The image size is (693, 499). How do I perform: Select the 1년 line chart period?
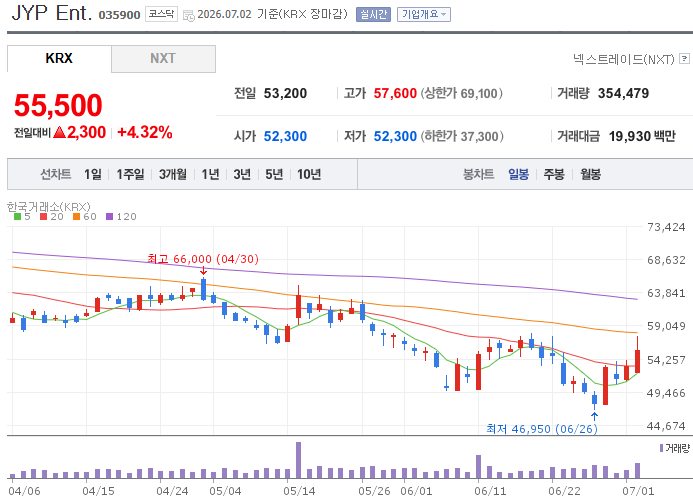coord(210,174)
